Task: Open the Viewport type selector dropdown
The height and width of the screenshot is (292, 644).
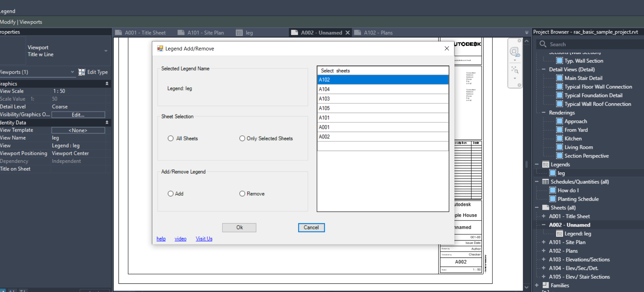Action: 106,51
